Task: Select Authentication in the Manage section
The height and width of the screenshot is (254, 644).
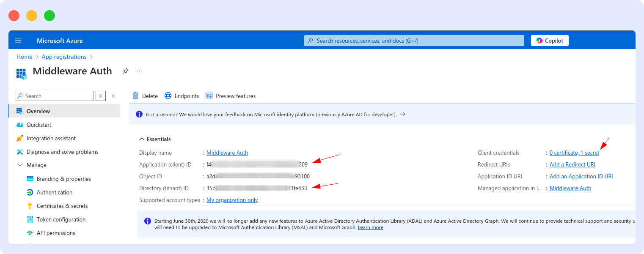Action: (54, 192)
